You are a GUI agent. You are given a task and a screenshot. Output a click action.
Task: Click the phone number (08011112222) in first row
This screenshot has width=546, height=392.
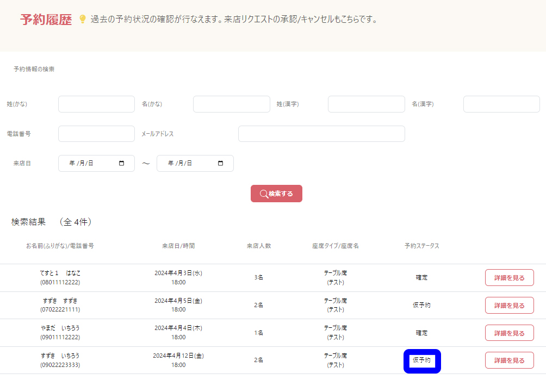pyautogui.click(x=60, y=282)
